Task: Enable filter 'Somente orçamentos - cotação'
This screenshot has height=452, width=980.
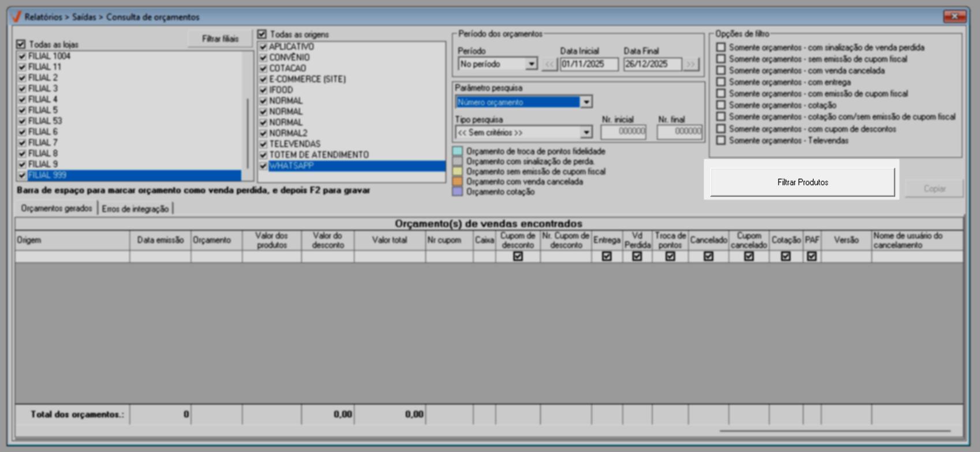Action: click(x=721, y=105)
